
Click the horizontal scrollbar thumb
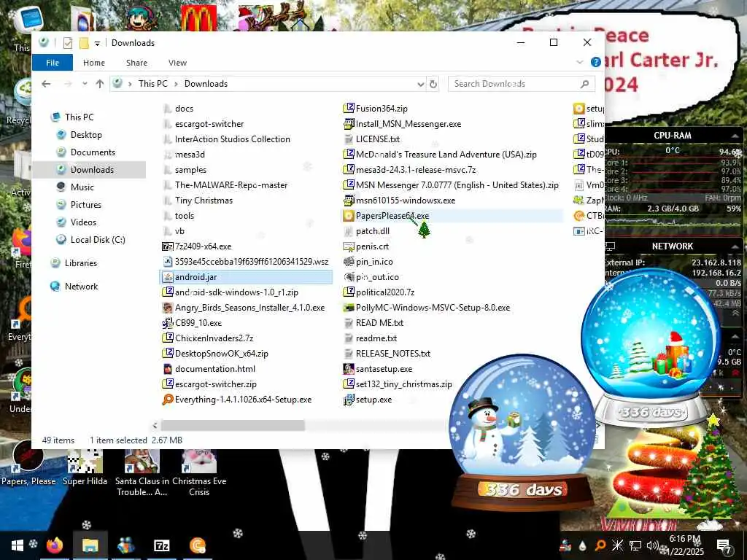233,425
